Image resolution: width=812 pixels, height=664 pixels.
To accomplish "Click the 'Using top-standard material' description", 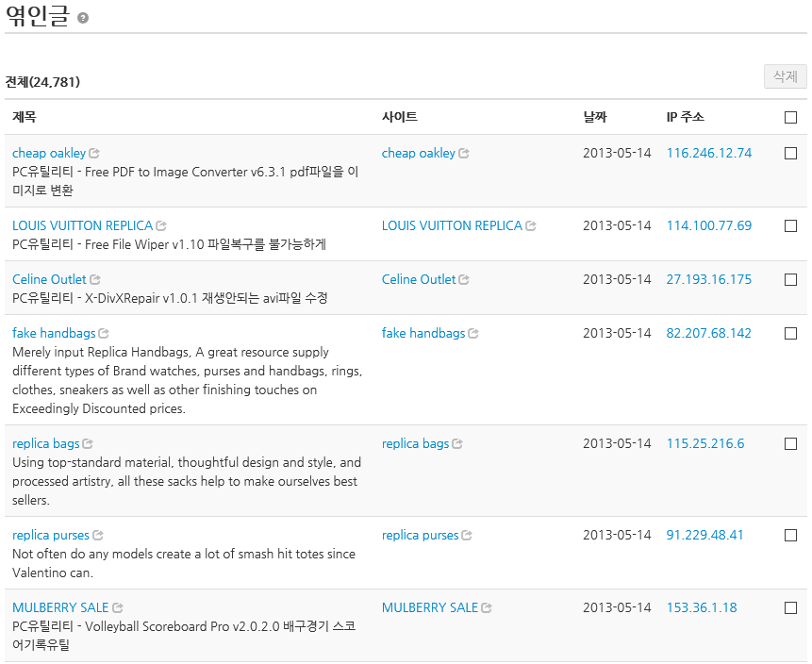I will click(x=187, y=482).
